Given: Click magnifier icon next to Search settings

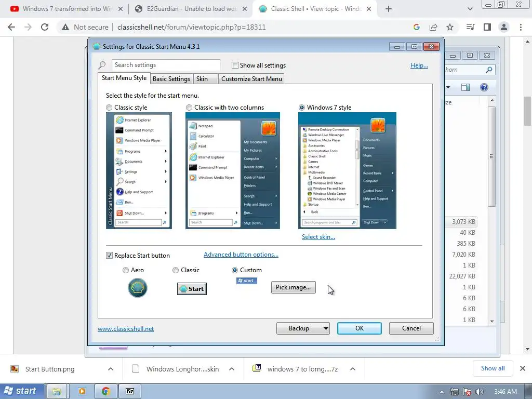Looking at the screenshot, I should coord(102,65).
